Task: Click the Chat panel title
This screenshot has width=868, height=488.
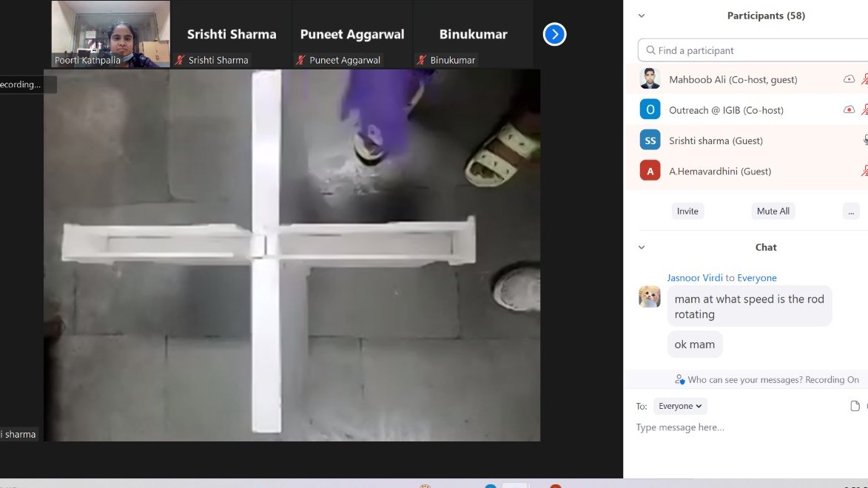Action: 766,247
